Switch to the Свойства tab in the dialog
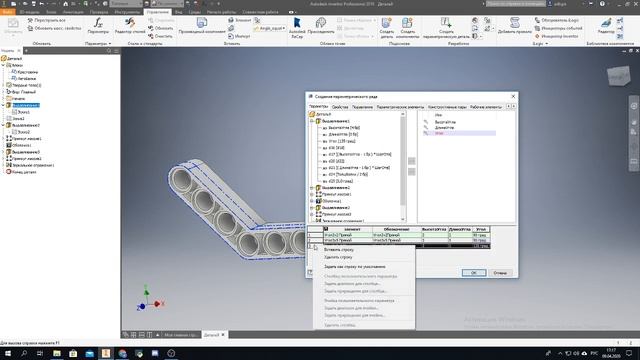The width and height of the screenshot is (640, 360). click(x=340, y=107)
